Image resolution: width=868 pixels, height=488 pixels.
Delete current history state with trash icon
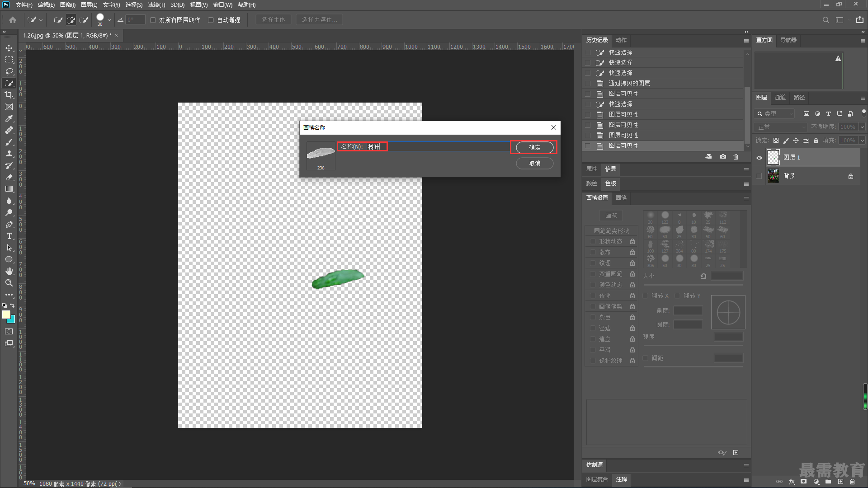(736, 157)
